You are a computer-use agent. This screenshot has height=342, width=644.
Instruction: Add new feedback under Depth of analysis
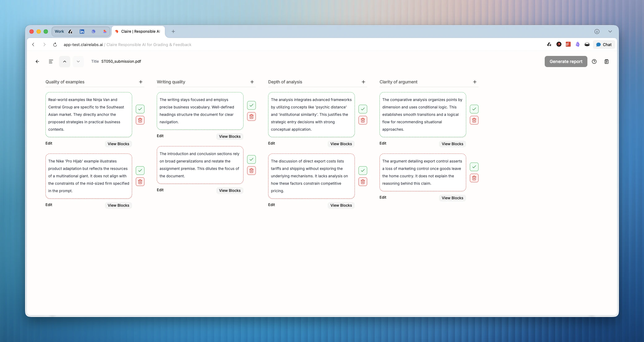pos(363,82)
